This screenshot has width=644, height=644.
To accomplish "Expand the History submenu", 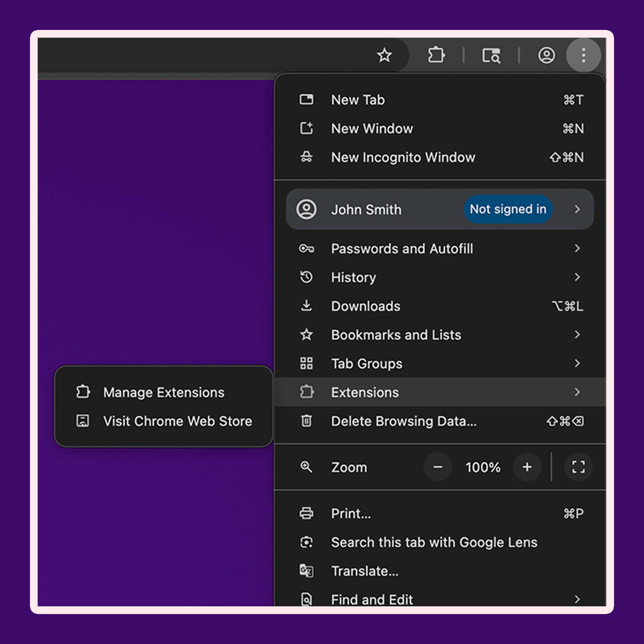I will click(x=440, y=277).
